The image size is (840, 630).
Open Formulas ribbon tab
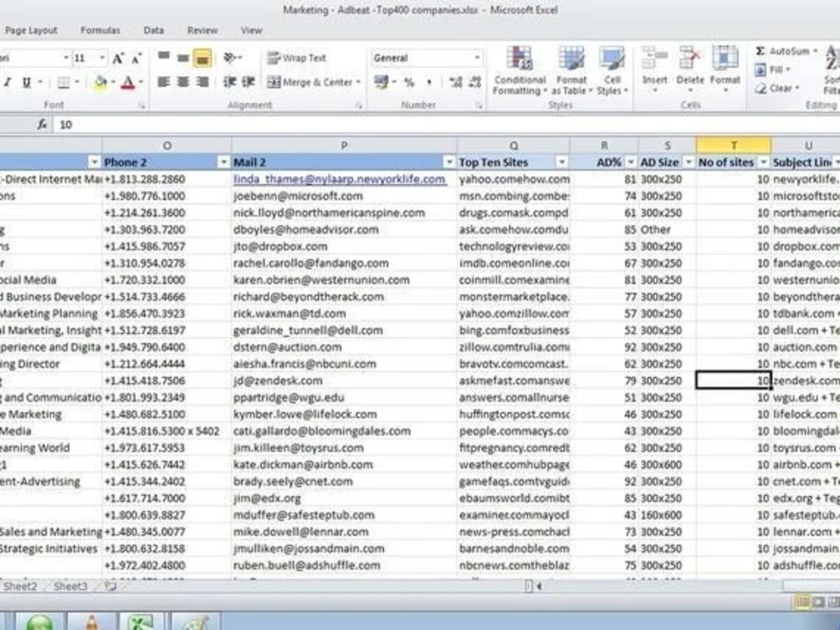point(100,30)
